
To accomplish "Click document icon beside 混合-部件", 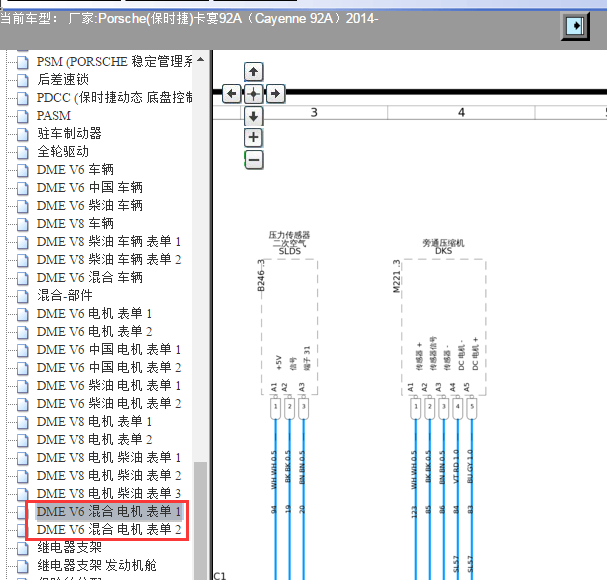I will coord(23,296).
